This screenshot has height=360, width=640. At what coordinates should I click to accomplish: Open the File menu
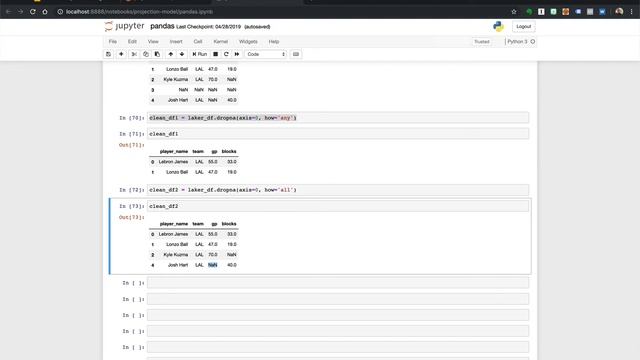pyautogui.click(x=113, y=42)
